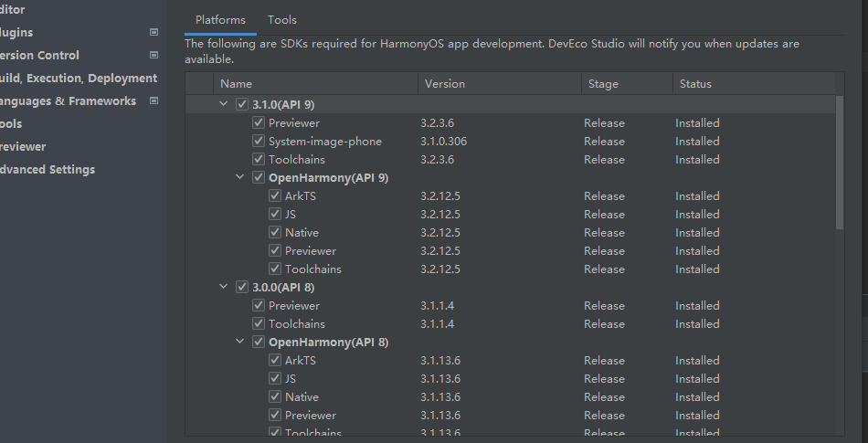Image resolution: width=868 pixels, height=443 pixels.
Task: Uncheck Toolchains 3.2.12.5 checkbox
Action: 275,269
